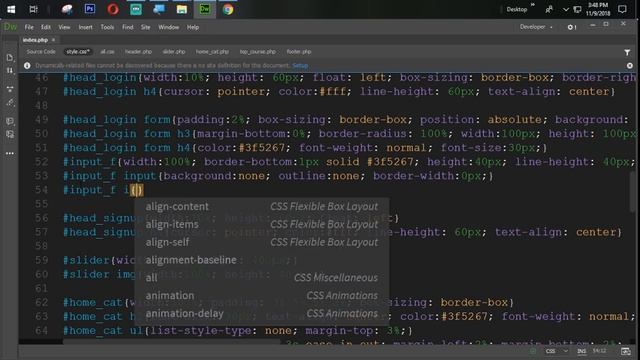Open the Windows Start menu
Screen dimensions: 640x360
11,9
